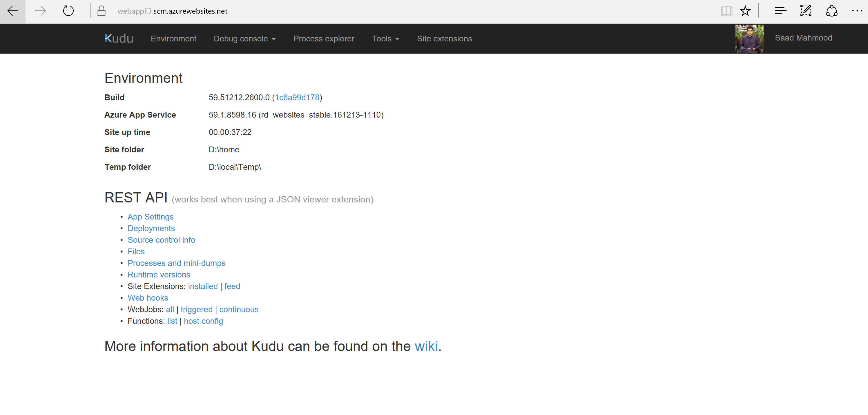Image resolution: width=868 pixels, height=415 pixels.
Task: Open the Process explorer tab
Action: click(x=323, y=39)
